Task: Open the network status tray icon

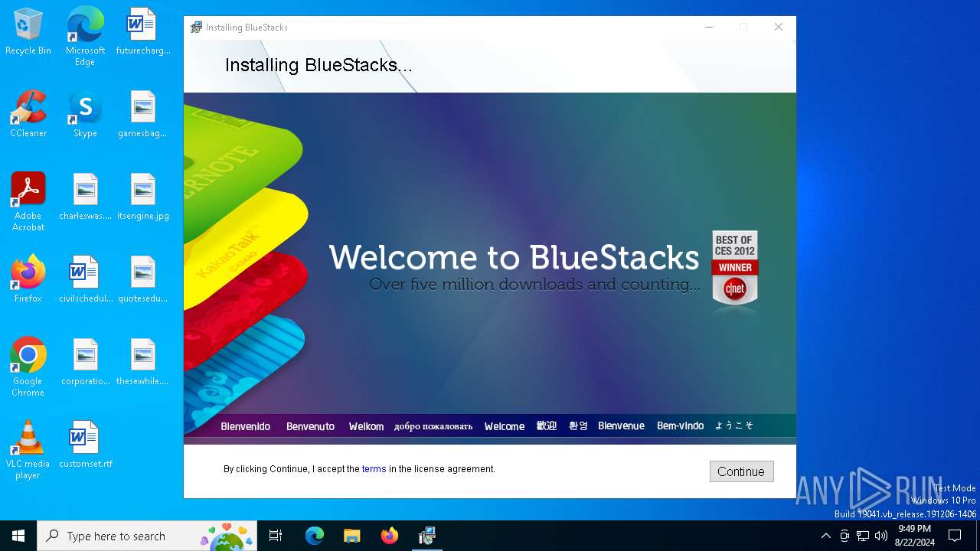Action: tap(863, 536)
